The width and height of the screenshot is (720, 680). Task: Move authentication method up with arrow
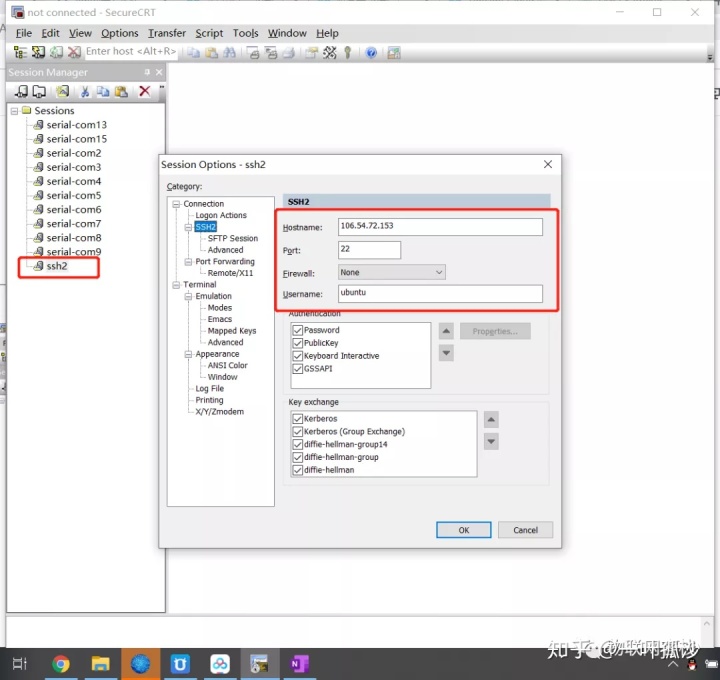pyautogui.click(x=446, y=331)
